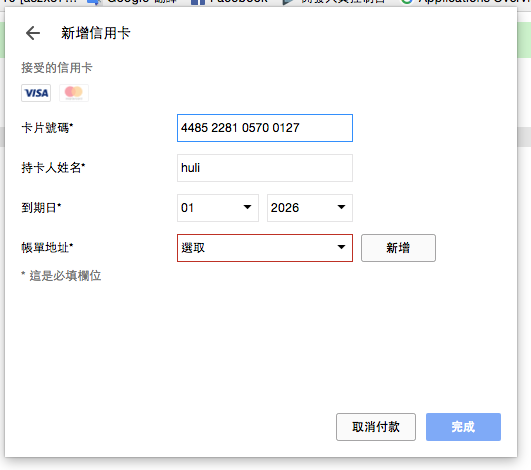Screen dimensions: 531x470
Task: Click the Mastercard logo icon
Action: 74,93
